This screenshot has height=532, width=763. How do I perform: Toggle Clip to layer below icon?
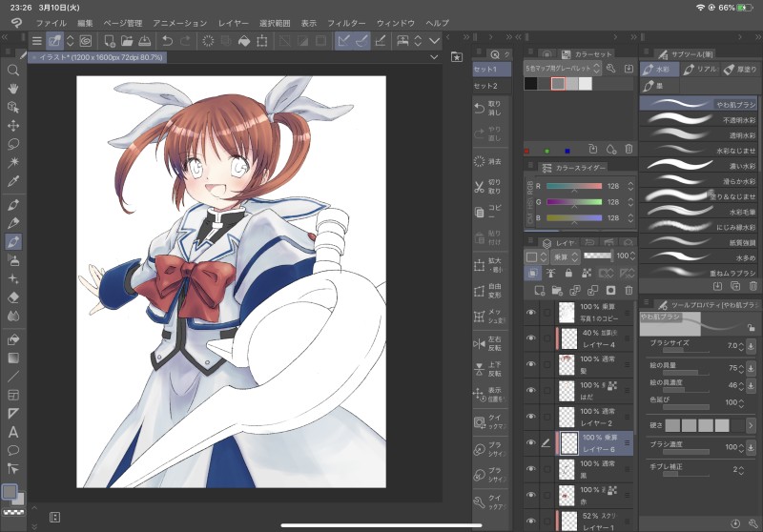pyautogui.click(x=532, y=274)
